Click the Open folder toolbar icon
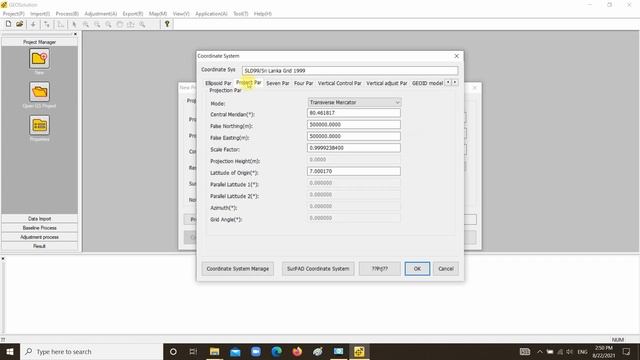Screen dimensions: 640x360 coord(19,24)
